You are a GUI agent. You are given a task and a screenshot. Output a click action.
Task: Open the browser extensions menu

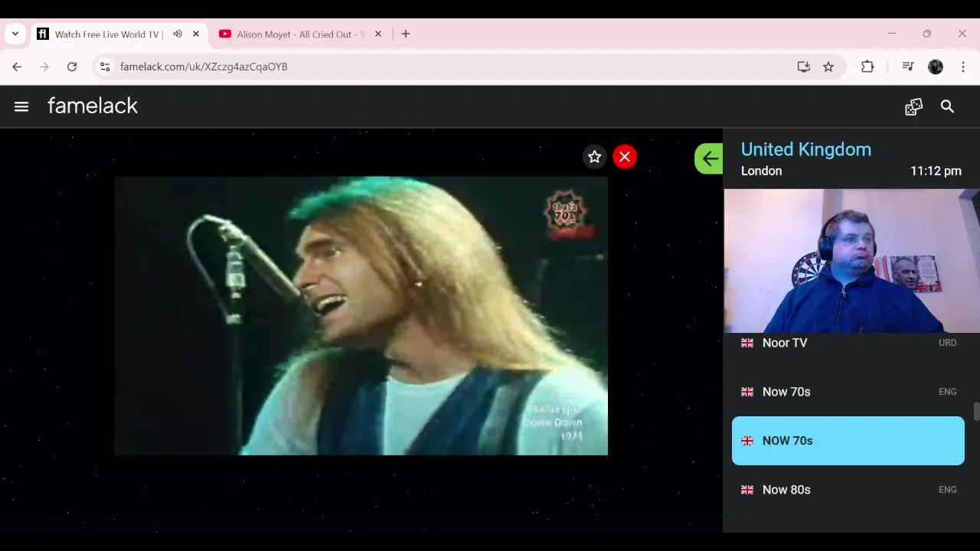867,67
